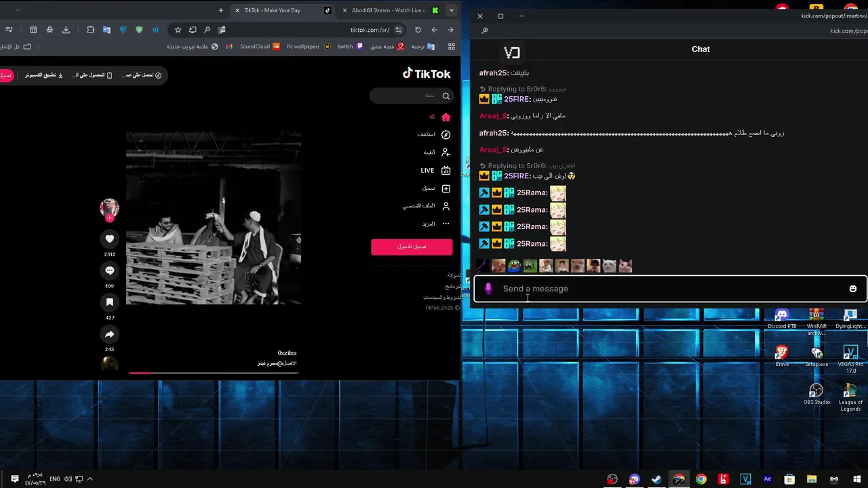Screen dimensions: 868x488
Task: Click the pink TikTok login button
Action: click(412, 247)
